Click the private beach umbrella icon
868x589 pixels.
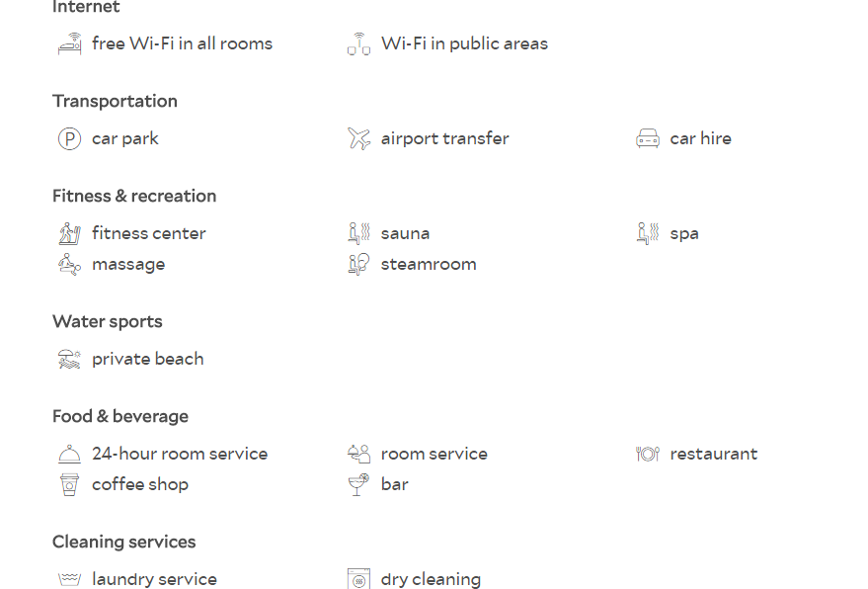click(70, 359)
